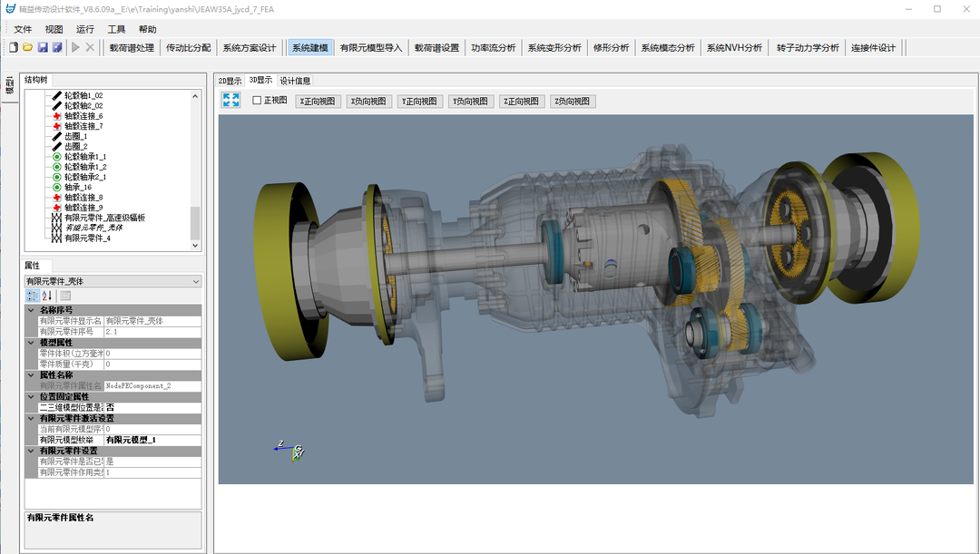Switch to the 2D显示 tab
The height and width of the screenshot is (554, 980).
230,81
